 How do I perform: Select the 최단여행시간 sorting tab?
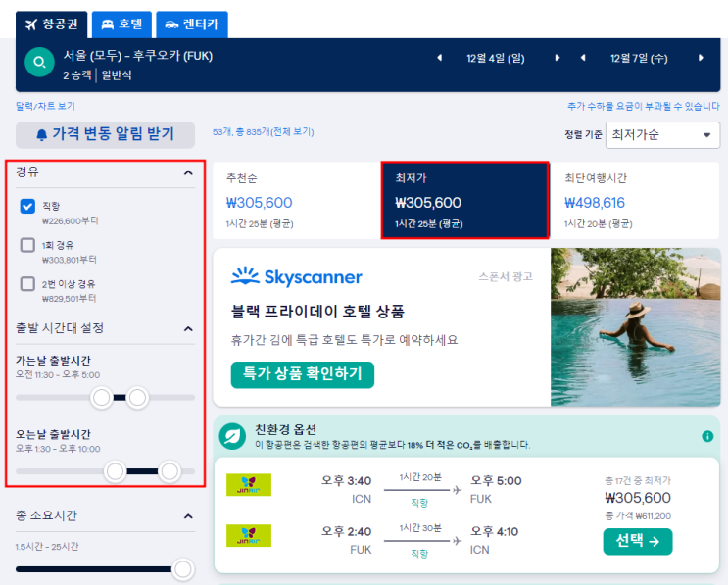(x=634, y=201)
